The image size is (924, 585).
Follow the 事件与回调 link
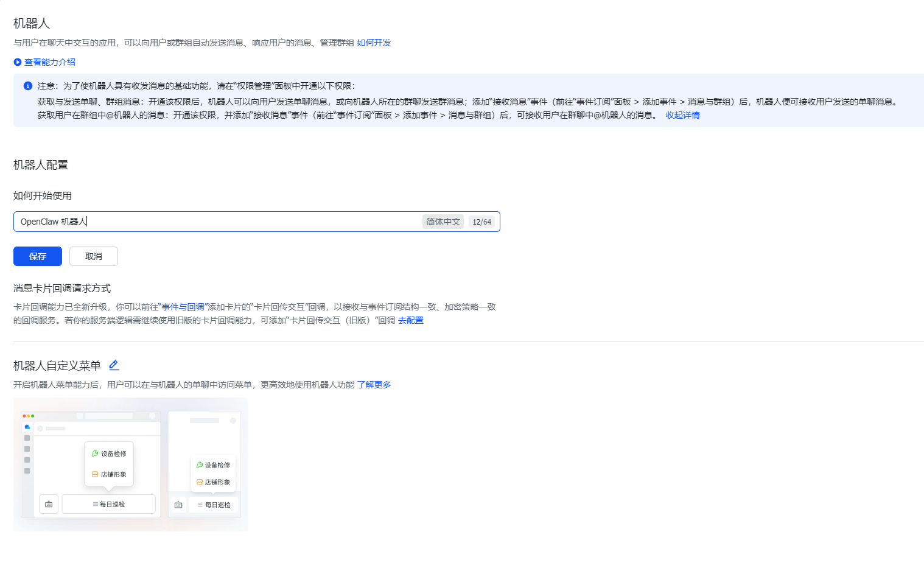(x=183, y=307)
